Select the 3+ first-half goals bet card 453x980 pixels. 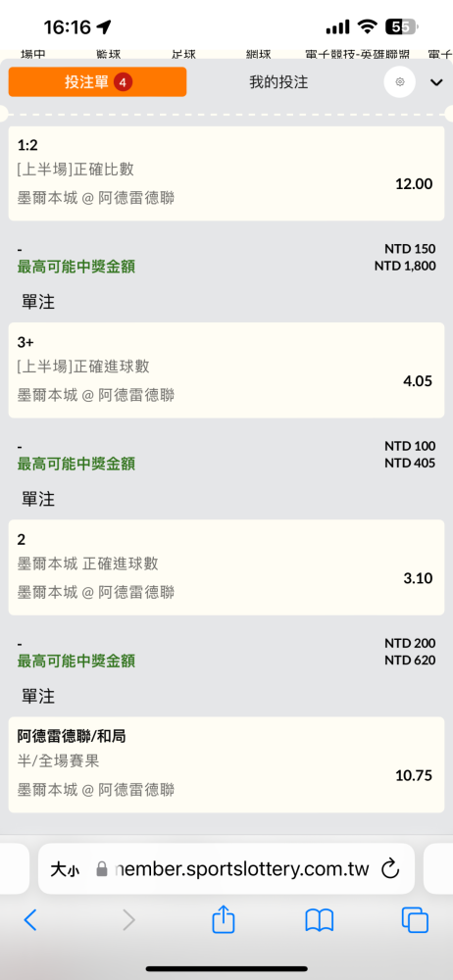226,370
